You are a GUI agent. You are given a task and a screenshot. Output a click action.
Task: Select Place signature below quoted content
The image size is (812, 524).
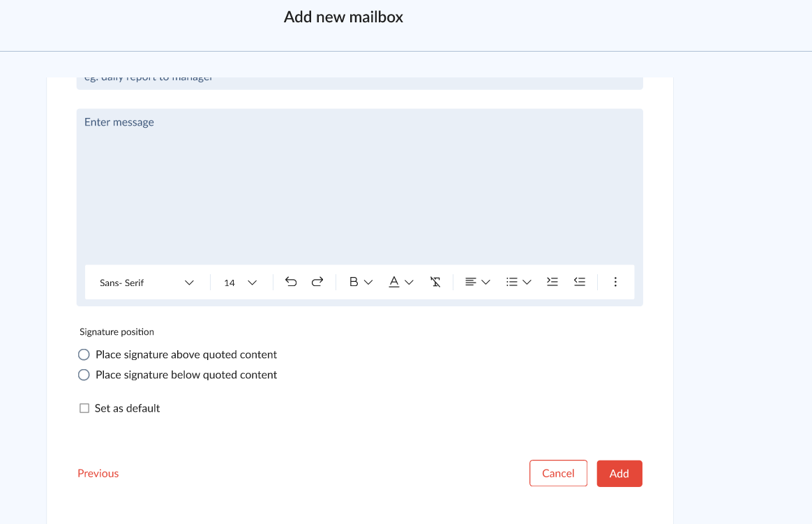click(x=84, y=375)
